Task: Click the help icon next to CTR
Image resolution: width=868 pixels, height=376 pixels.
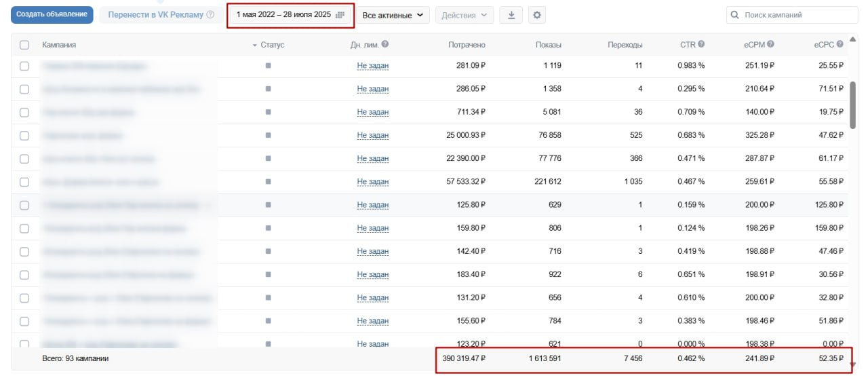Action: 701,44
